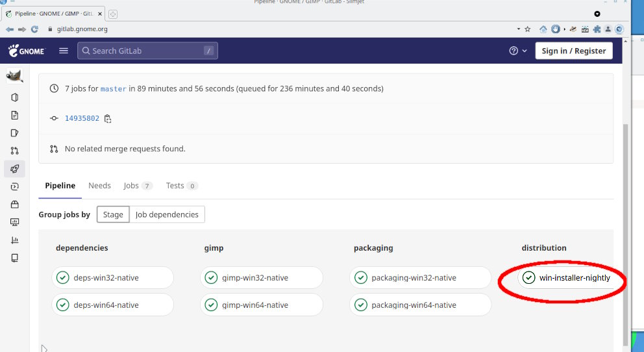Viewport: 644px width, 352px height.
Task: Open the CI/CD rocket icon in sidebar
Action: point(15,169)
